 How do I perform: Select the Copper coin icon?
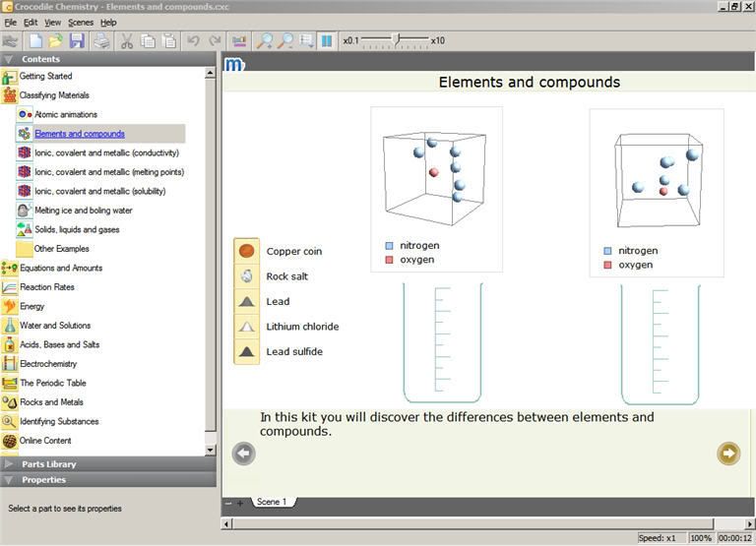pyautogui.click(x=247, y=251)
